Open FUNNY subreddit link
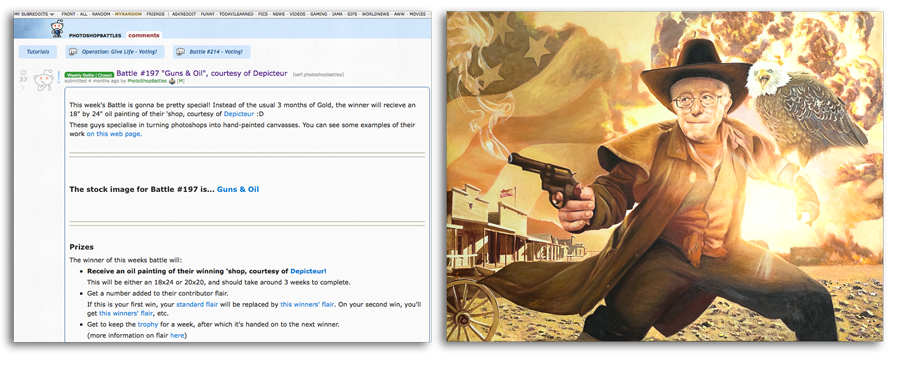This screenshot has height=365, width=900. coord(208,13)
